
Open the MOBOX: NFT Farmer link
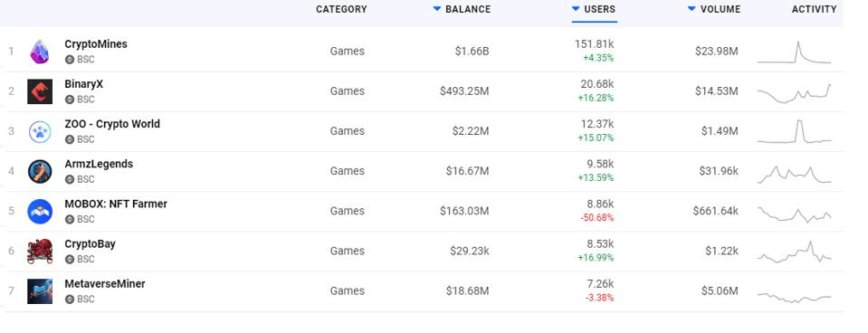pos(116,205)
